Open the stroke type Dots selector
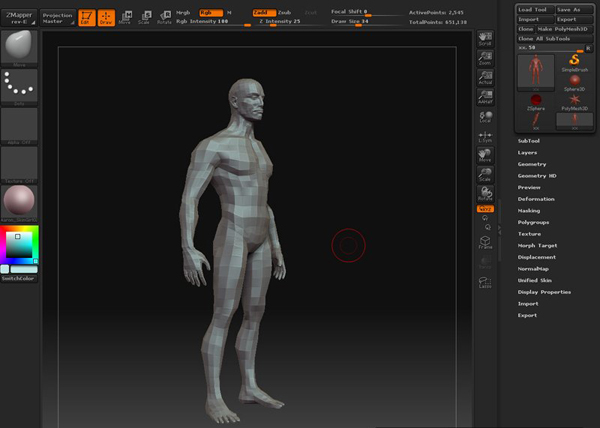Screen dimensions: 600x428 click(x=19, y=88)
